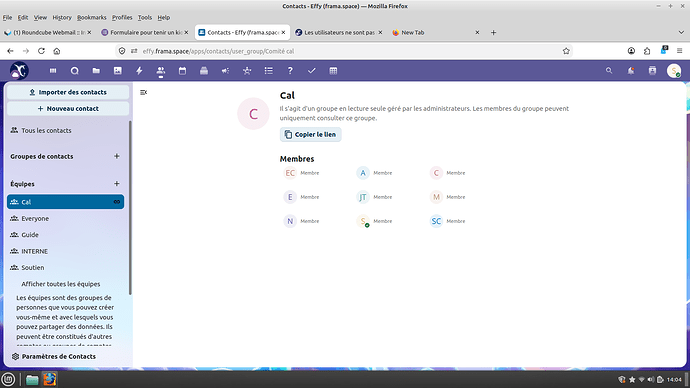Open the Activity lightning bolt icon
Image resolution: width=690 pixels, height=388 pixels.
(x=139, y=70)
